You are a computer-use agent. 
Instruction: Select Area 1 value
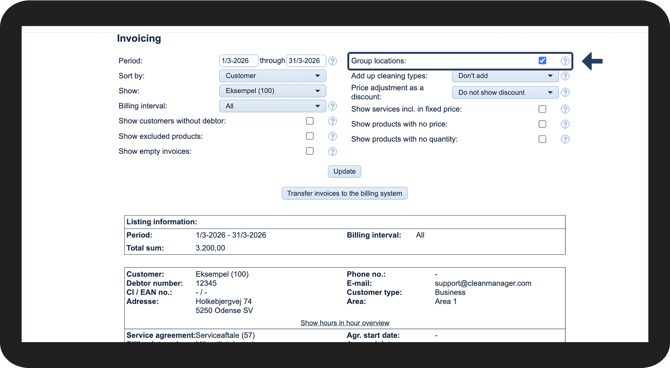pyautogui.click(x=446, y=301)
